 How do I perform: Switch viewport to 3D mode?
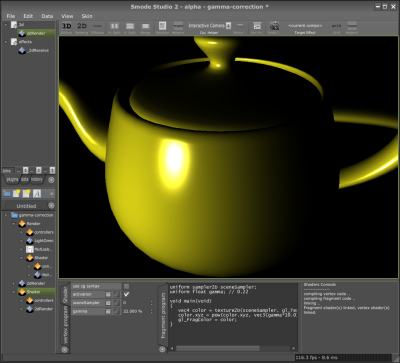click(x=67, y=27)
